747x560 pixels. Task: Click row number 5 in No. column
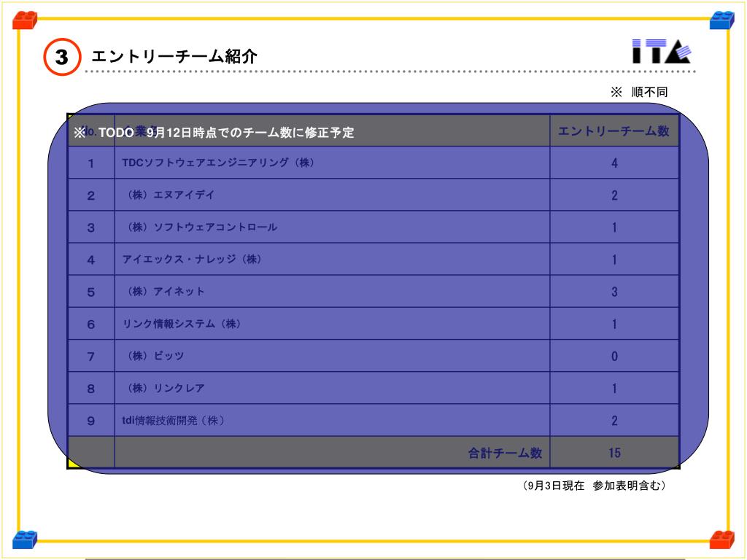(91, 292)
